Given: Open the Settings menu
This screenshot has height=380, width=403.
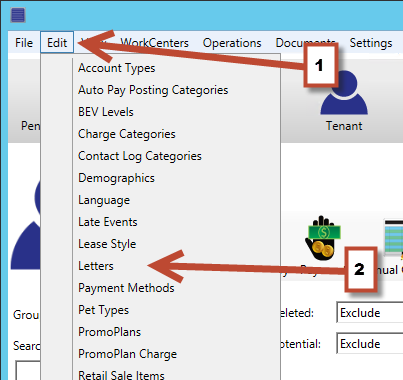Looking at the screenshot, I should (x=371, y=43).
